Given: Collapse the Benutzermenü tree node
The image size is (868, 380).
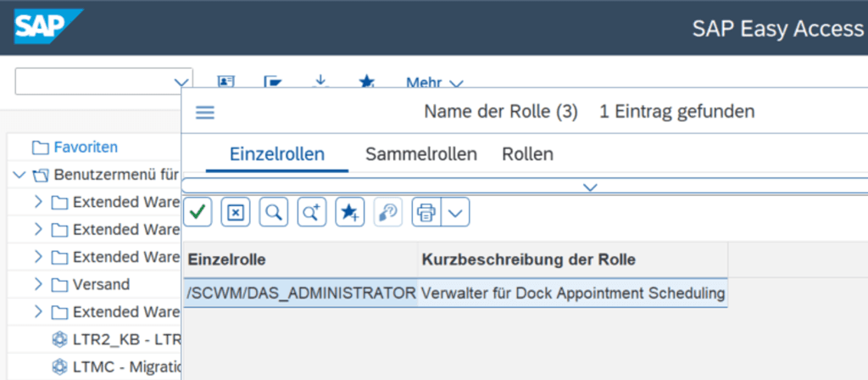Looking at the screenshot, I should [x=19, y=175].
